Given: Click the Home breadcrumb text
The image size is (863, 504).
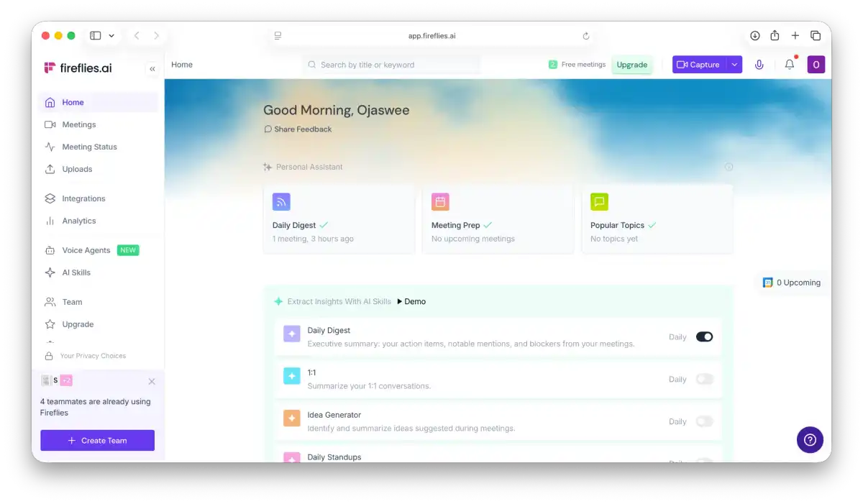Looking at the screenshot, I should [x=182, y=65].
